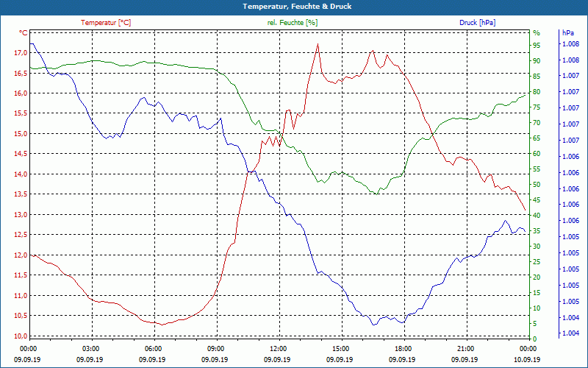Click the 55 humidity axis value
This screenshot has width=588, height=368.
coord(537,169)
